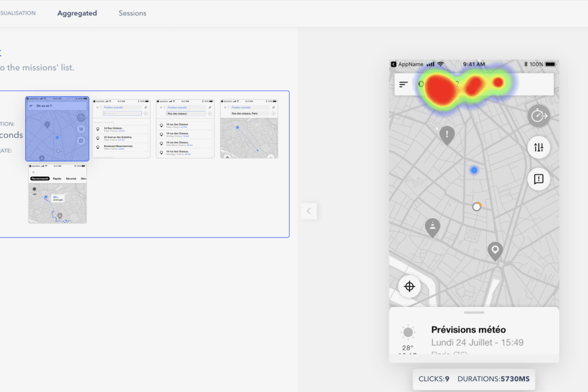The height and width of the screenshot is (392, 588).
Task: Click the report message icon on the map
Action: click(538, 179)
